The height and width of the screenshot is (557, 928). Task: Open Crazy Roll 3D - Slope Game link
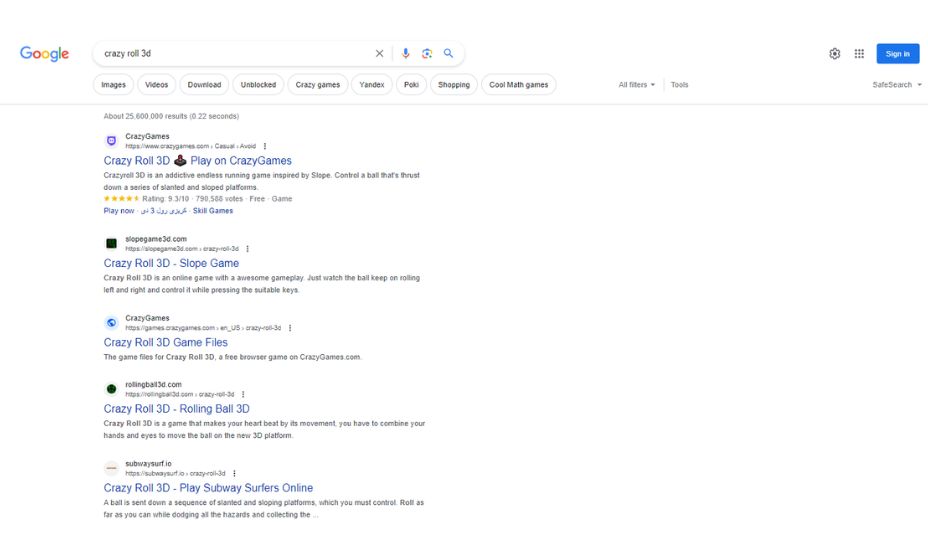click(x=172, y=263)
